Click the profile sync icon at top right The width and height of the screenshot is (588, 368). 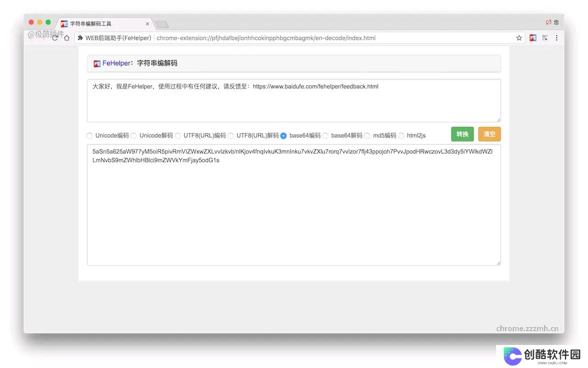tap(548, 22)
